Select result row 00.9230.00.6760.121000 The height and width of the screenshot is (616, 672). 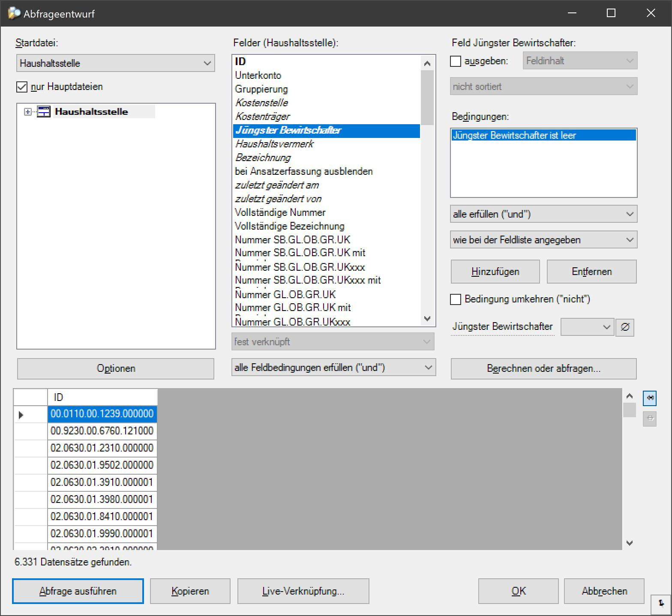coord(102,431)
